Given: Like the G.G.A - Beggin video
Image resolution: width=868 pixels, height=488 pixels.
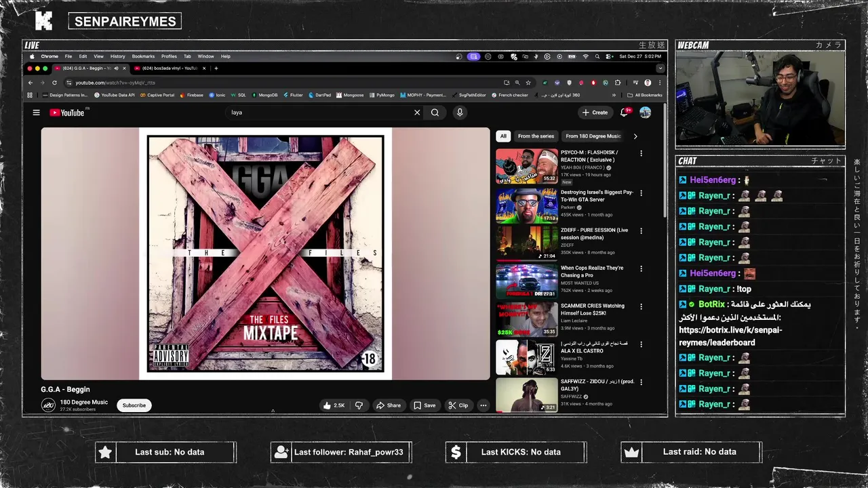Looking at the screenshot, I should (x=334, y=405).
